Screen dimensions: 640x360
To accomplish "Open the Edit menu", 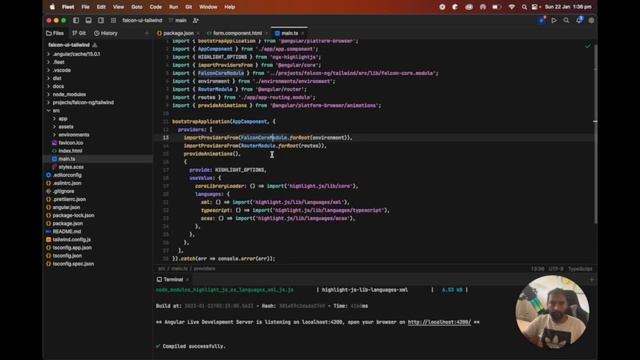I will [101, 7].
